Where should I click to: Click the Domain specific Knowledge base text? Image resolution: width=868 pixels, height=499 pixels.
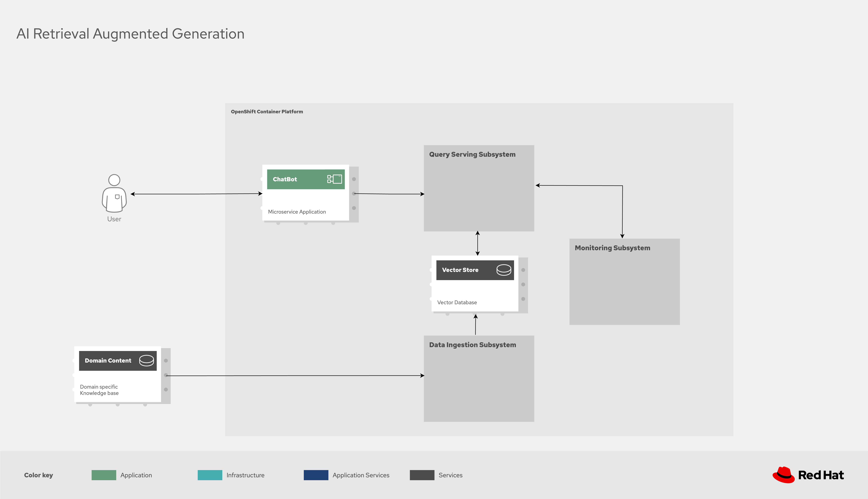tap(99, 390)
